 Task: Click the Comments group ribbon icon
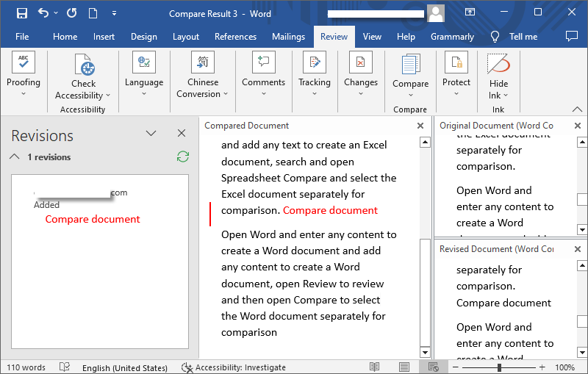tap(264, 62)
